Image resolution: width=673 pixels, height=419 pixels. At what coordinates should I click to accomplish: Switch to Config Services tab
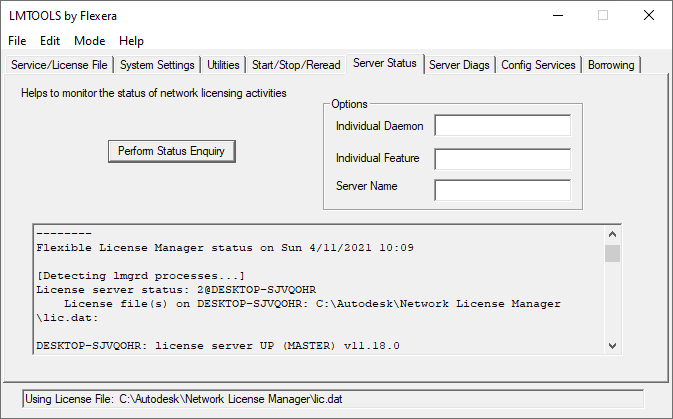tap(539, 65)
